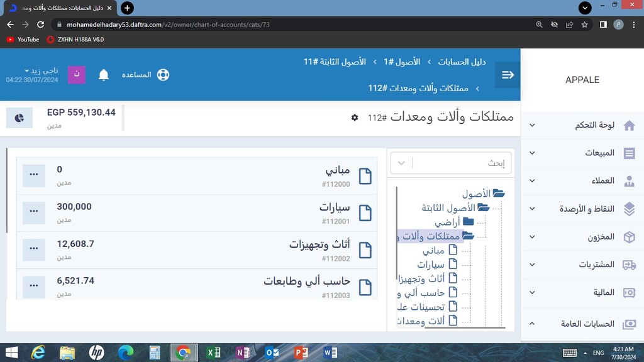Go to الأصول #1 breadcrumb
The image size is (644, 362).
click(x=402, y=62)
